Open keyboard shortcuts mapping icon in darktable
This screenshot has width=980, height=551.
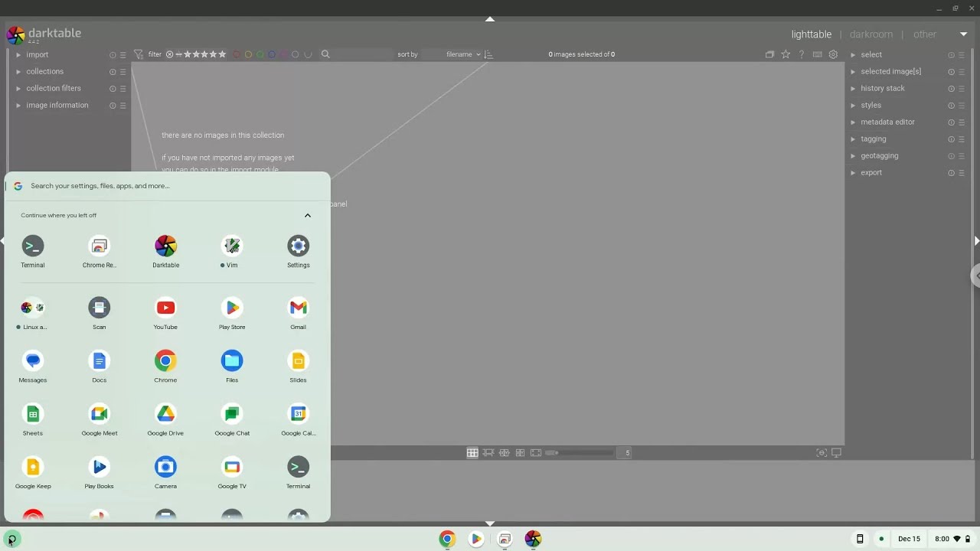pyautogui.click(x=817, y=54)
